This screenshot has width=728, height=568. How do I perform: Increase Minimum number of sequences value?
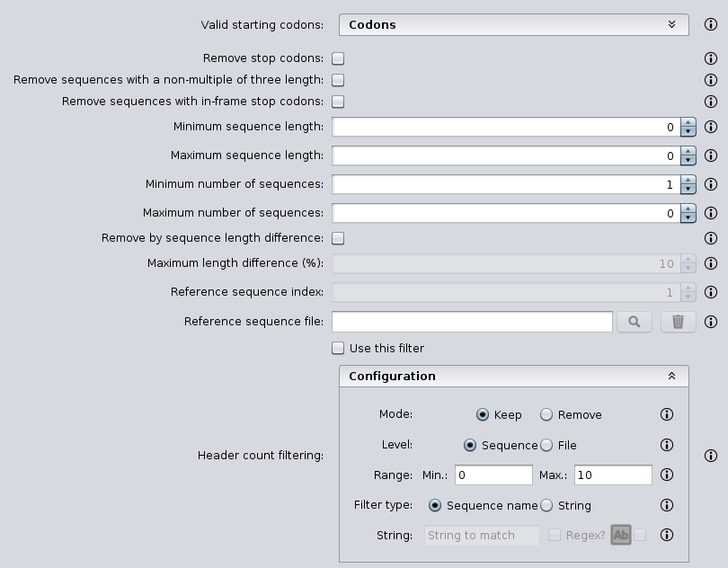pos(688,180)
